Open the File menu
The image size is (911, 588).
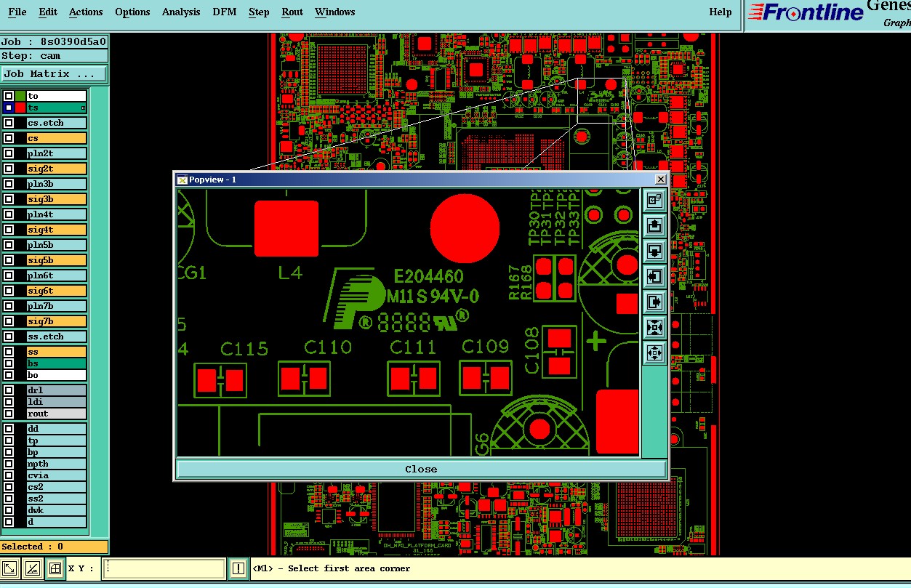(17, 12)
